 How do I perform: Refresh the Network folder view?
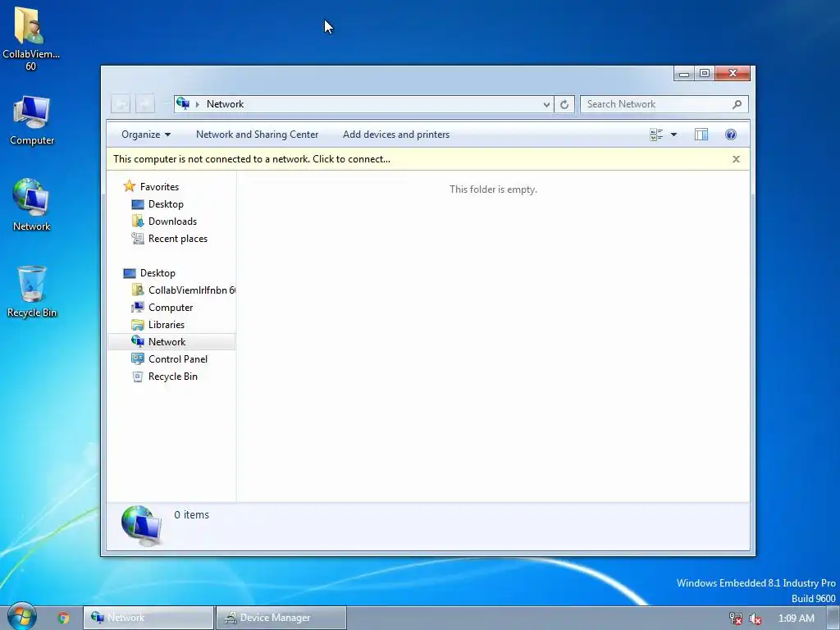coord(564,104)
